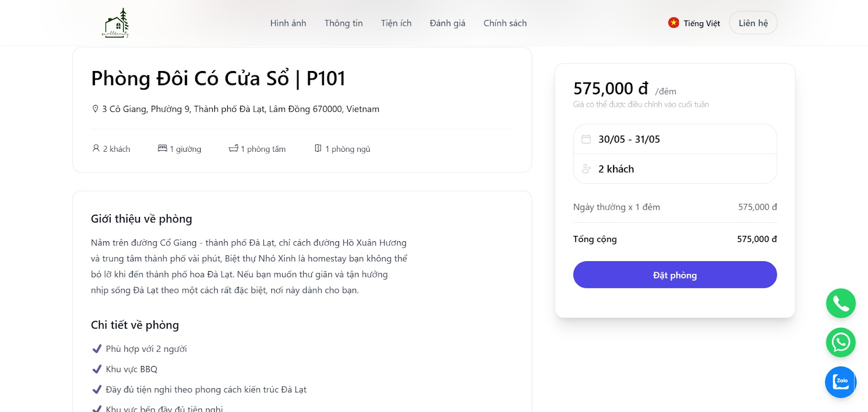The image size is (868, 412).
Task: Open the WhatsApp chat icon
Action: pyautogui.click(x=841, y=343)
